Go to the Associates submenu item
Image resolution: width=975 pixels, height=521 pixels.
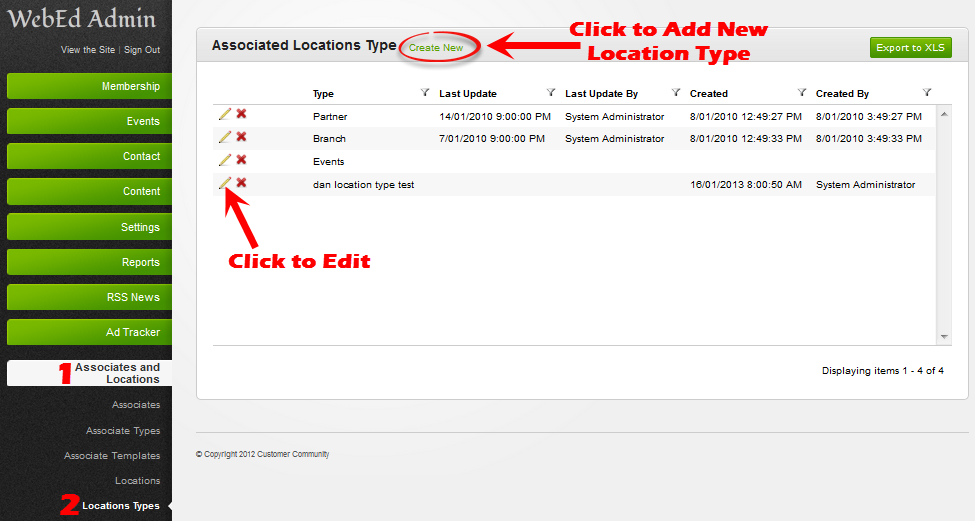point(136,405)
